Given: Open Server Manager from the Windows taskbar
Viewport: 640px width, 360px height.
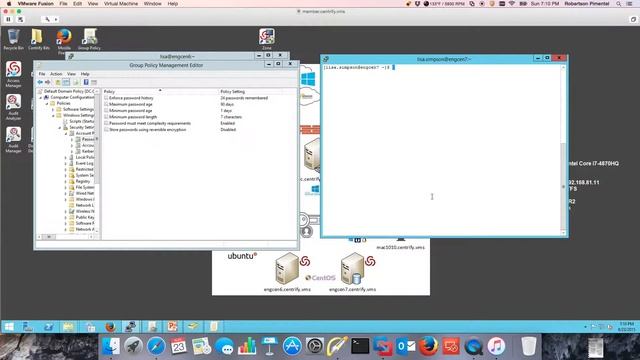Looking at the screenshot, I should tap(27, 327).
